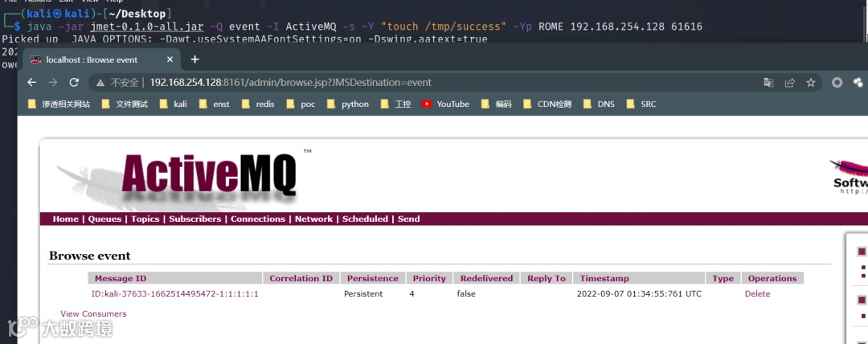Open the DNS bookmark folder
This screenshot has width=868, height=344.
click(599, 104)
